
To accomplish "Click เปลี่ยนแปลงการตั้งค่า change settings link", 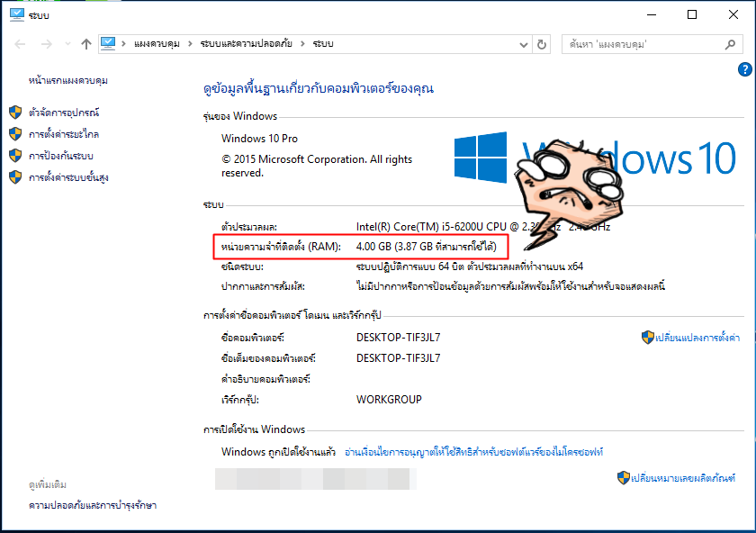I will (x=697, y=338).
